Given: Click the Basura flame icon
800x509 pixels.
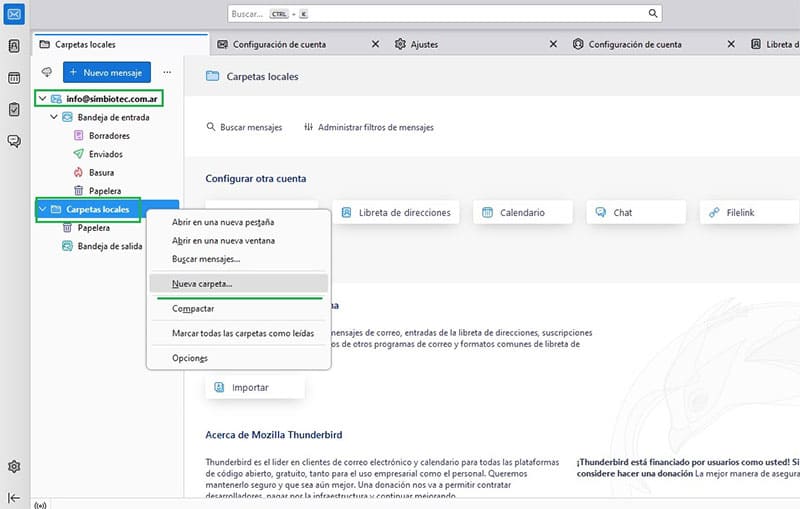Looking at the screenshot, I should click(79, 172).
